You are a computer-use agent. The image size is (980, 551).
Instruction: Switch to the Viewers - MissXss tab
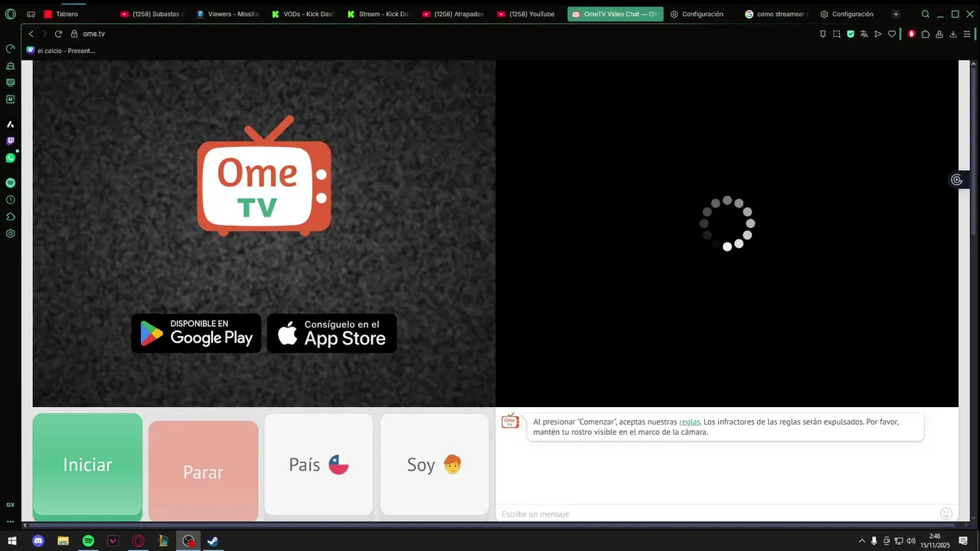coord(227,14)
